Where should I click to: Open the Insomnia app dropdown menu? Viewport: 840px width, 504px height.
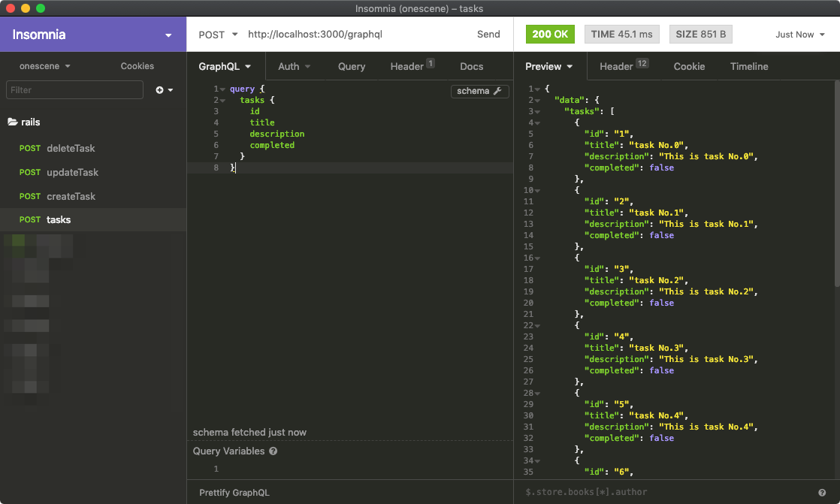pyautogui.click(x=168, y=35)
